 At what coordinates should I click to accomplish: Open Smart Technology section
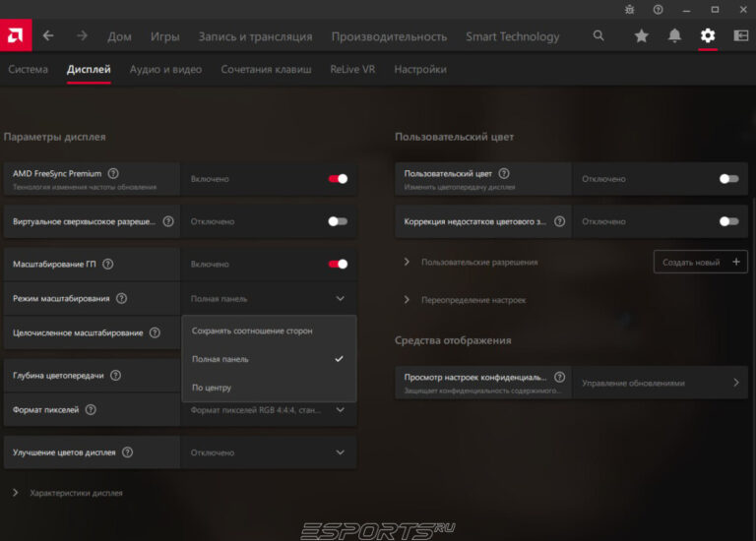point(513,36)
